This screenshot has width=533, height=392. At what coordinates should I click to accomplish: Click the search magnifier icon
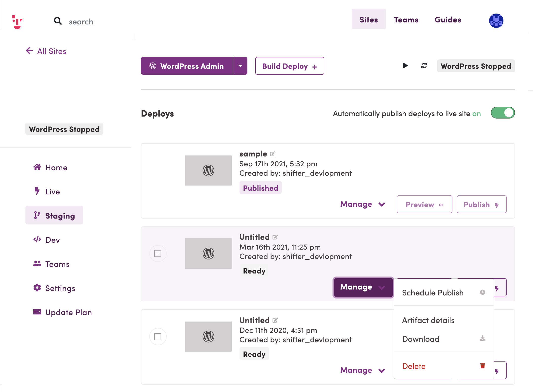[58, 21]
